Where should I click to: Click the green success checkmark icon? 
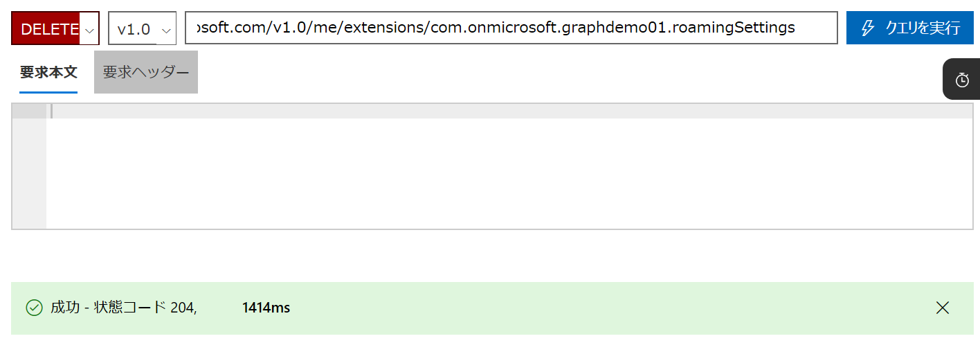point(34,308)
